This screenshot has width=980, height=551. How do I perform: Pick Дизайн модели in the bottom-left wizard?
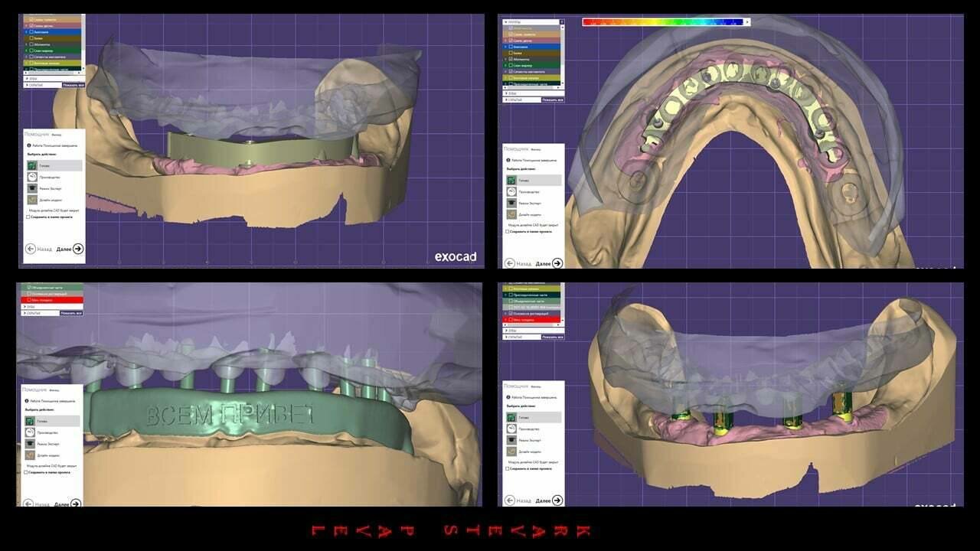click(x=30, y=455)
